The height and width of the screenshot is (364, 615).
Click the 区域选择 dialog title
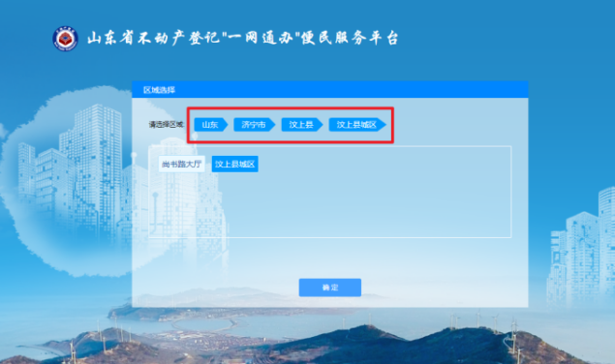click(x=159, y=90)
